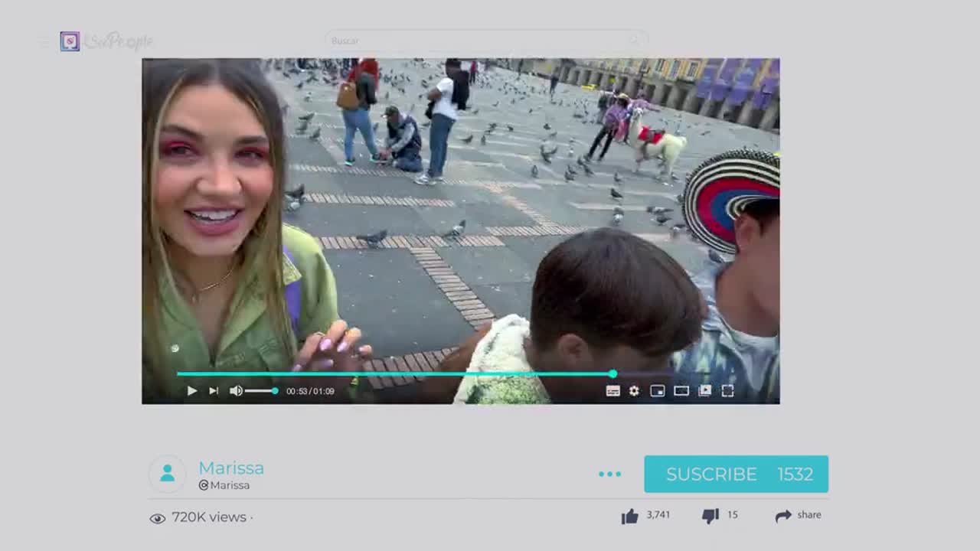The height and width of the screenshot is (551, 980).
Task: Click the video progress bar handle
Action: 612,373
